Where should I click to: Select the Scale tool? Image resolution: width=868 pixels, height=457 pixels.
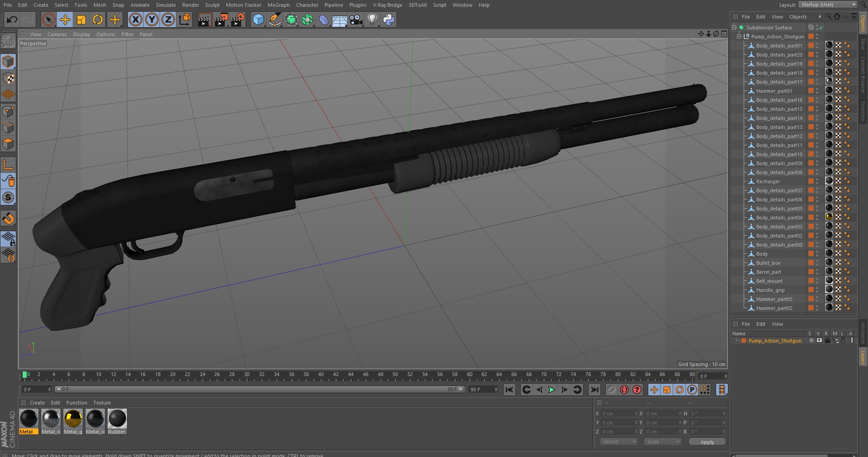pyautogui.click(x=81, y=19)
